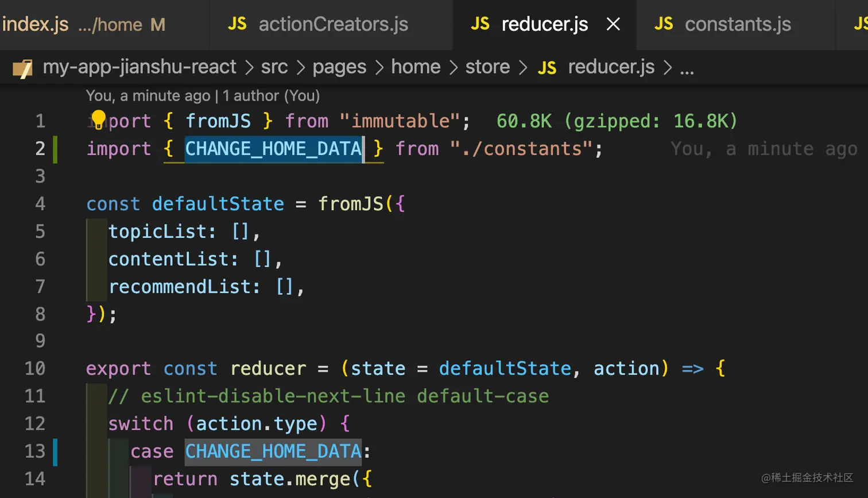Click the JS file icon on actionCreators.js tab
The width and height of the screenshot is (868, 498).
click(x=237, y=24)
